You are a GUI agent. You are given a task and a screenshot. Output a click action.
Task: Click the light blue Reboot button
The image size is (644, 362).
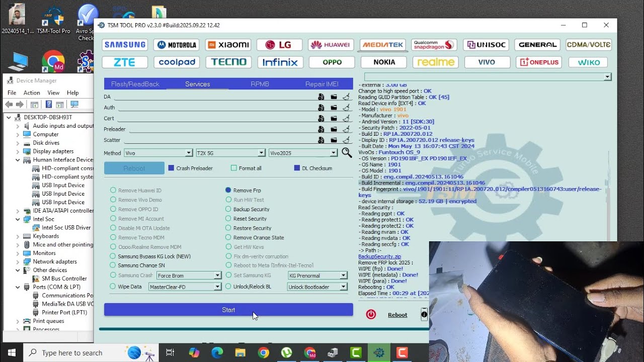(x=134, y=168)
